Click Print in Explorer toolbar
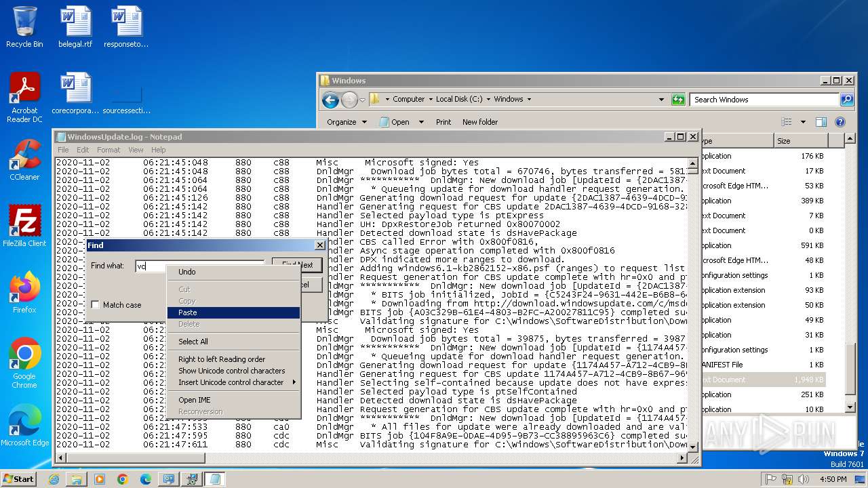Screen dimensions: 868x488 pos(443,122)
